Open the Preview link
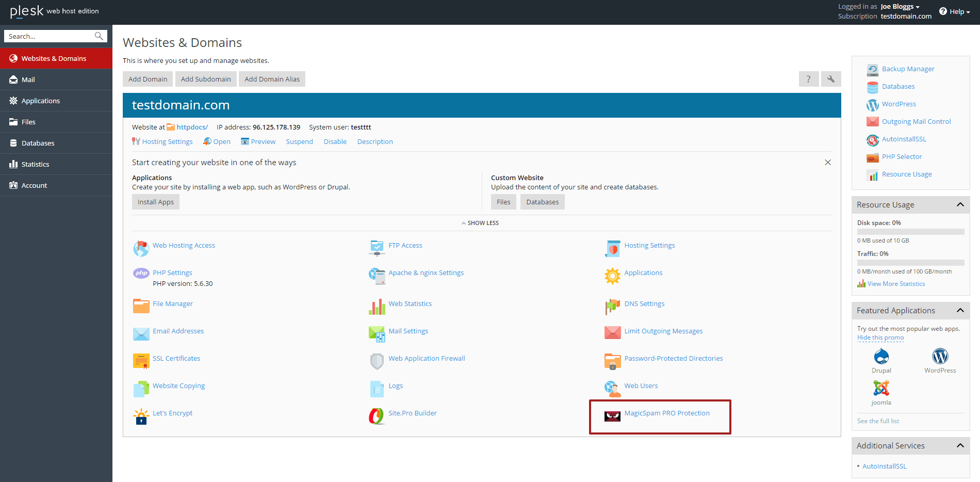 (x=263, y=141)
